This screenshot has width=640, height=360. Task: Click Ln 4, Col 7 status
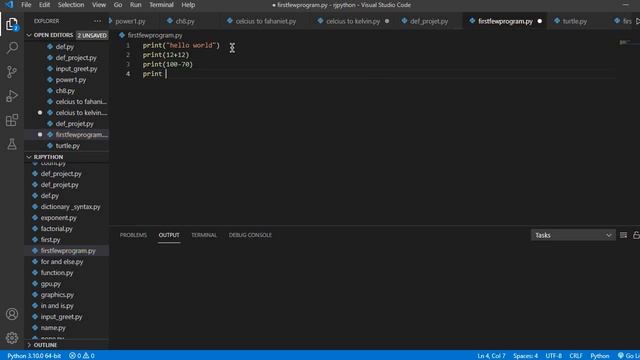[x=491, y=356]
